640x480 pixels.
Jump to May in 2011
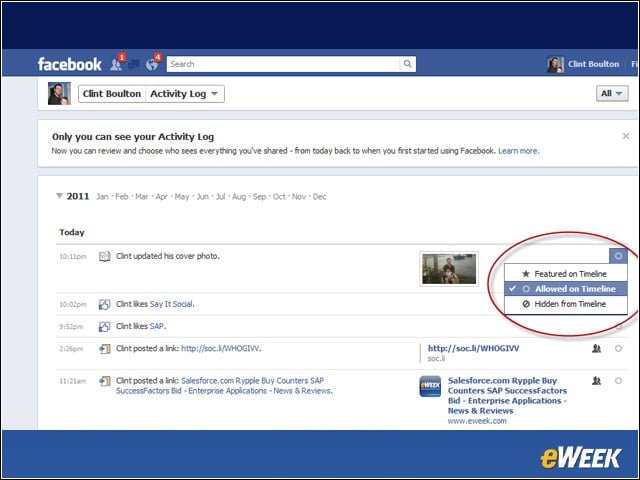(182, 197)
